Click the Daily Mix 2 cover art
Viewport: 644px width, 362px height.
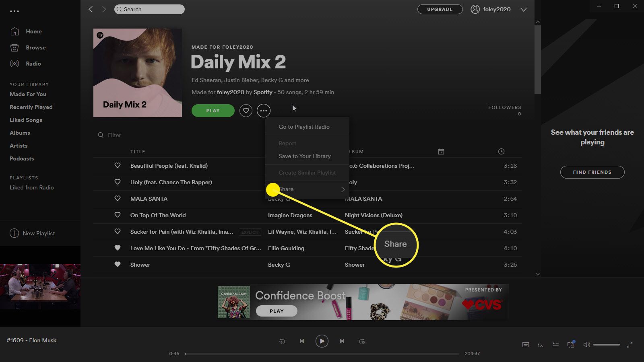click(138, 73)
